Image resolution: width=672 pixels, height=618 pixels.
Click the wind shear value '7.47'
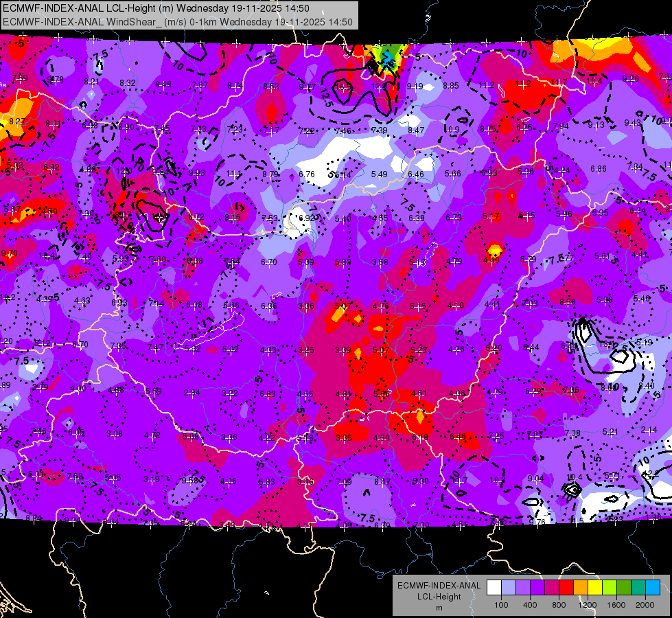(x=155, y=347)
